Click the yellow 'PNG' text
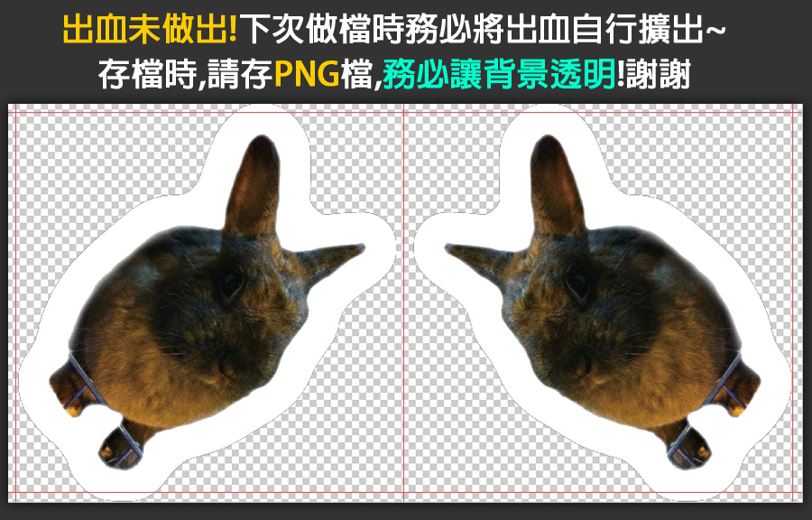The height and width of the screenshot is (520, 812). pyautogui.click(x=309, y=76)
